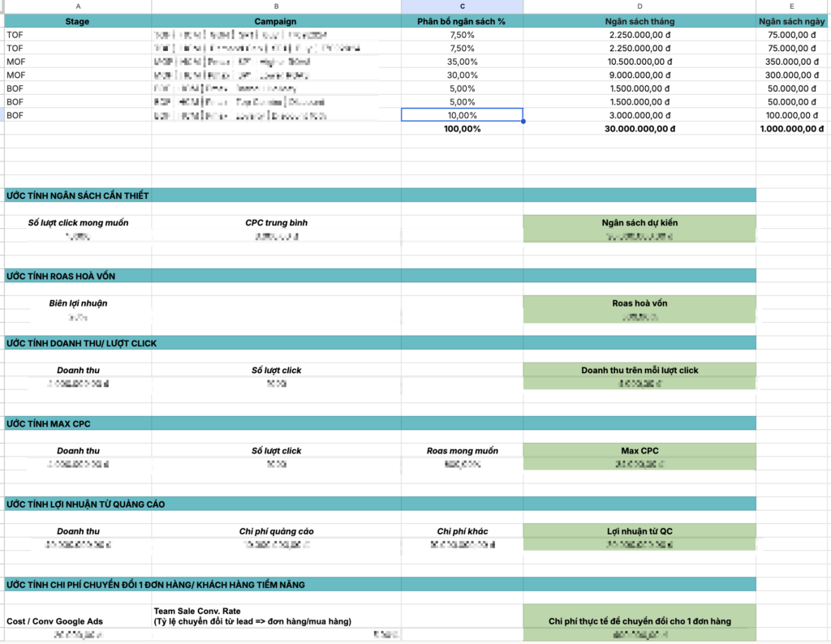This screenshot has height=644, width=831.
Task: Click the "Roas mong muốn" label
Action: (x=462, y=451)
